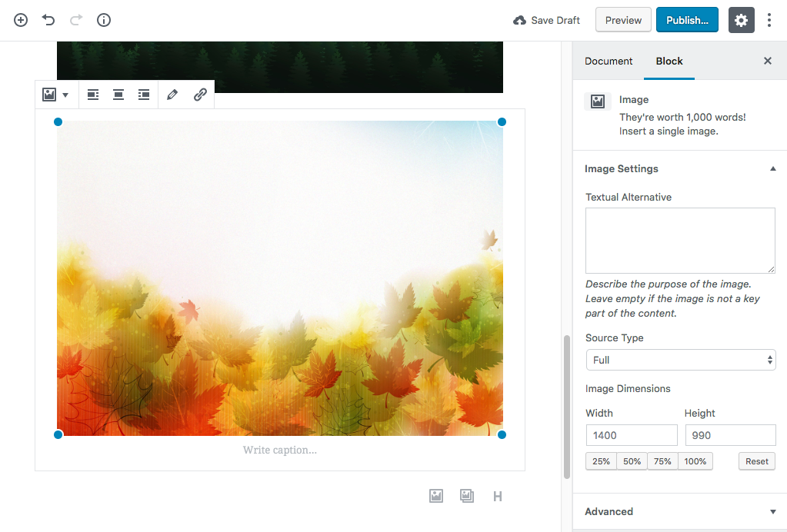
Task: Click the Width input field
Action: tap(632, 435)
